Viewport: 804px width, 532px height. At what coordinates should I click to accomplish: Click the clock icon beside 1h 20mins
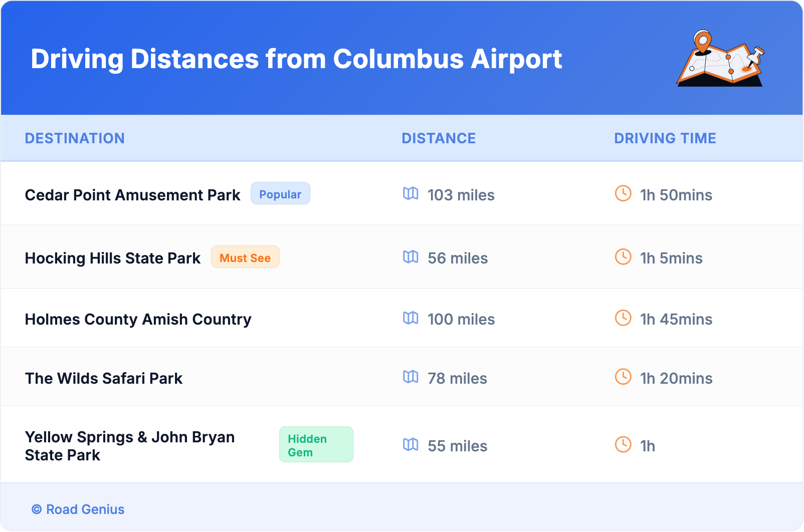pyautogui.click(x=623, y=377)
